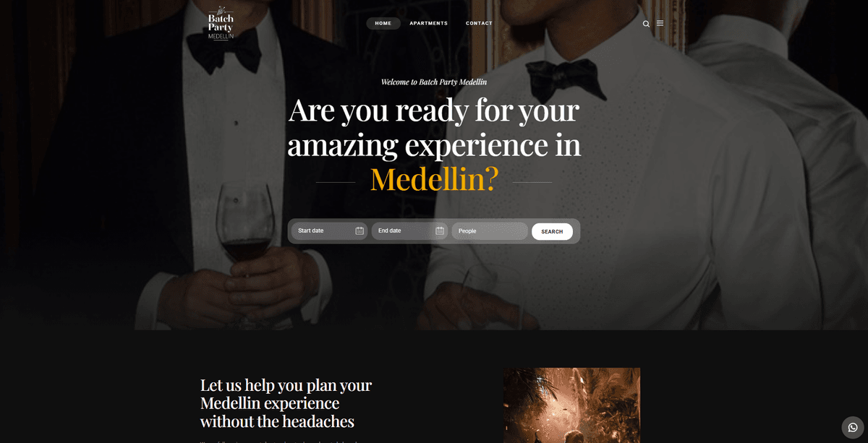Click the orange 'Medellin?' headline text
Viewport: 868px width, 443px height.
tap(434, 179)
